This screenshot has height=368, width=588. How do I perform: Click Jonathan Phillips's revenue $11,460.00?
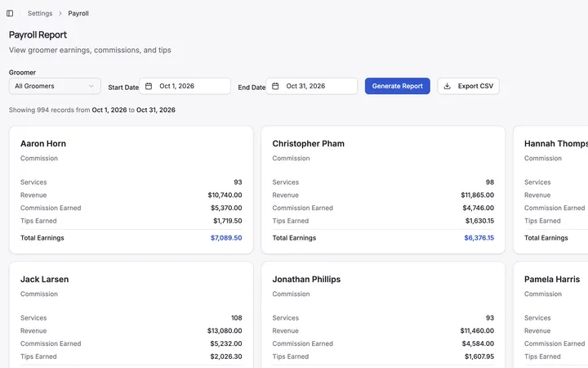pyautogui.click(x=477, y=330)
